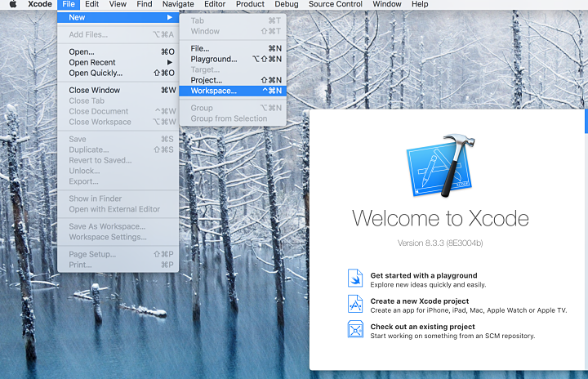
Task: Click the disabled Group from Selection item
Action: tap(233, 118)
